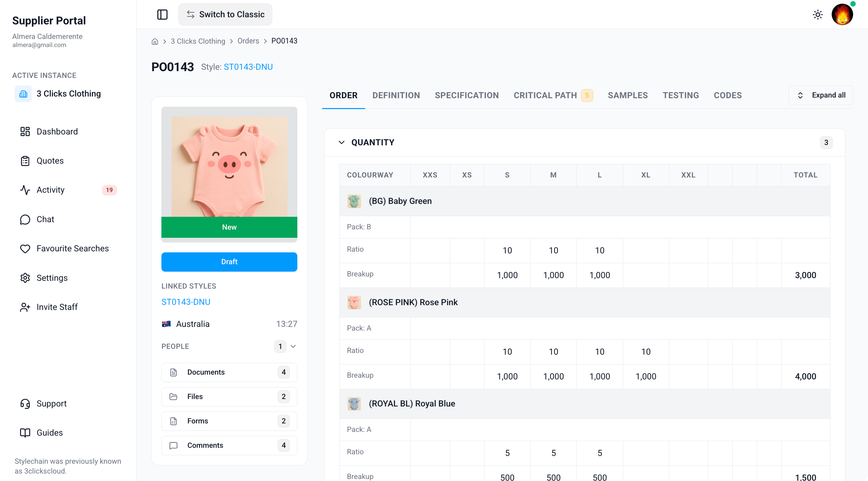Open ST0143-DNU under Linked Styles
The image size is (868, 481).
(x=186, y=302)
